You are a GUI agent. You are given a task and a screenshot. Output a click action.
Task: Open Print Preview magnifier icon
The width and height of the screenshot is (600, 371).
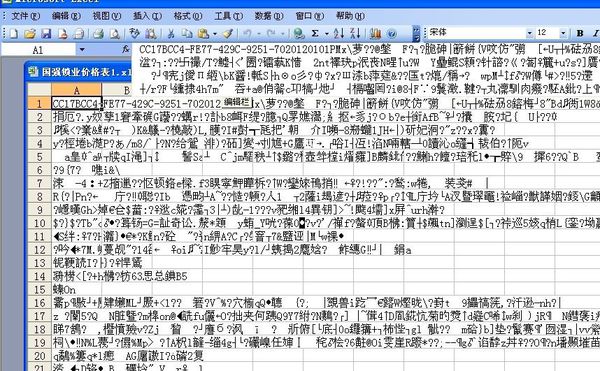click(x=114, y=34)
